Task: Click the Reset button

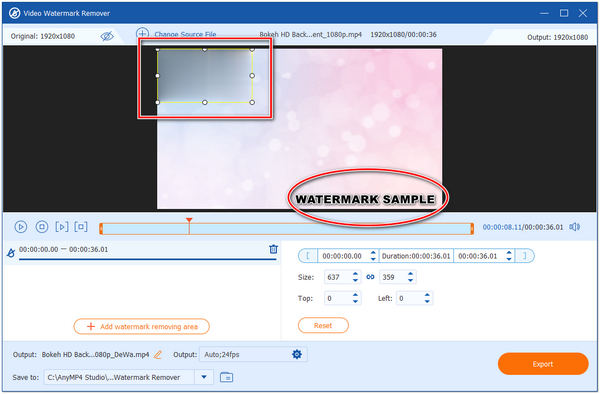Action: 323,326
